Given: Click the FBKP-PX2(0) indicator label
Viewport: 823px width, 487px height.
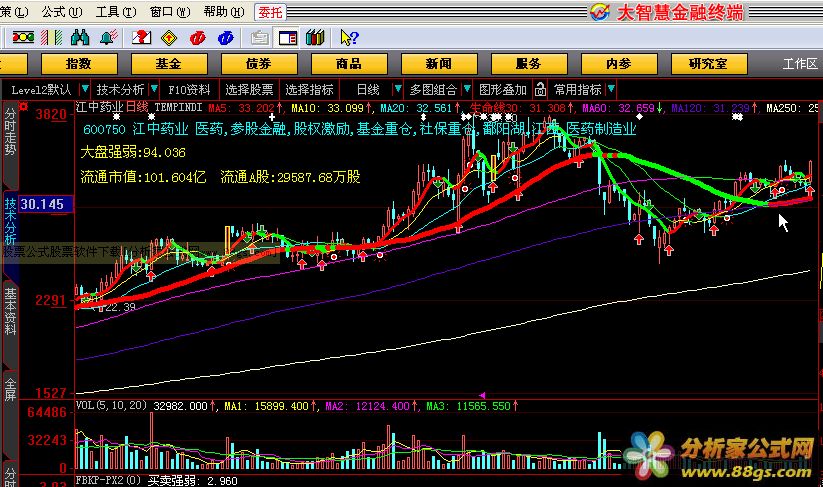Looking at the screenshot, I should (x=109, y=480).
